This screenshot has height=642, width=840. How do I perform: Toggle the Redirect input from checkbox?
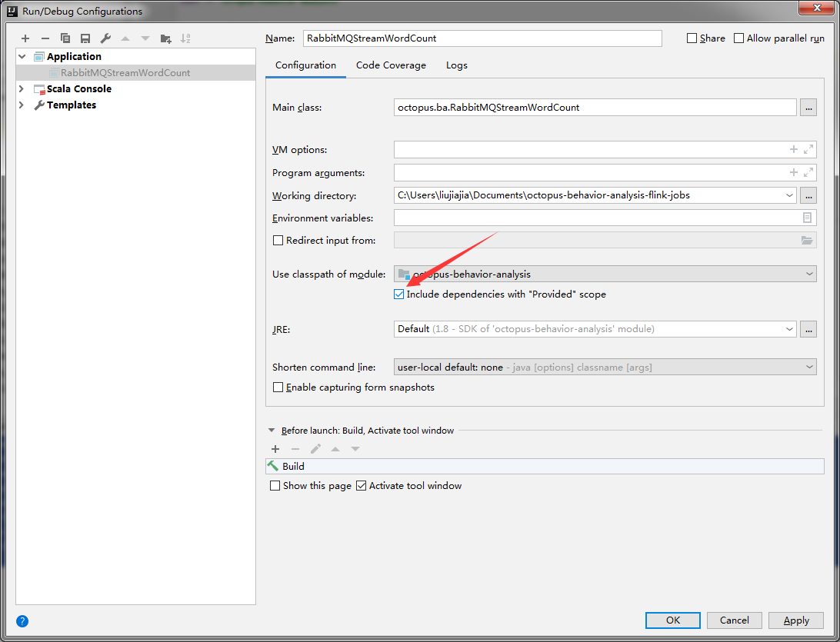(x=278, y=241)
